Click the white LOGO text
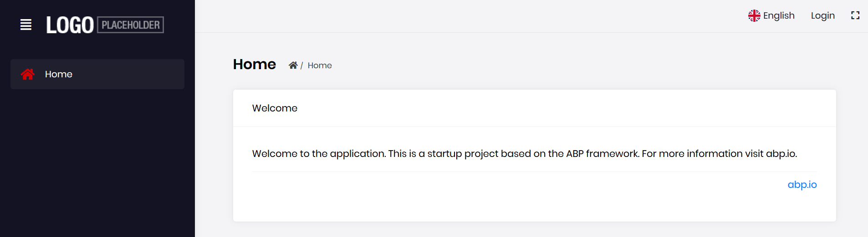This screenshot has width=868, height=237. click(x=70, y=25)
